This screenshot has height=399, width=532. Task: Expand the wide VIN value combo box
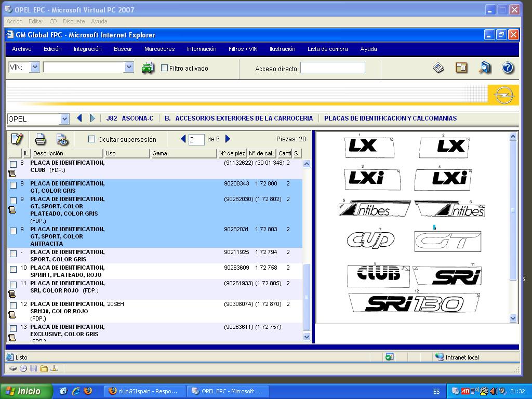click(x=129, y=67)
